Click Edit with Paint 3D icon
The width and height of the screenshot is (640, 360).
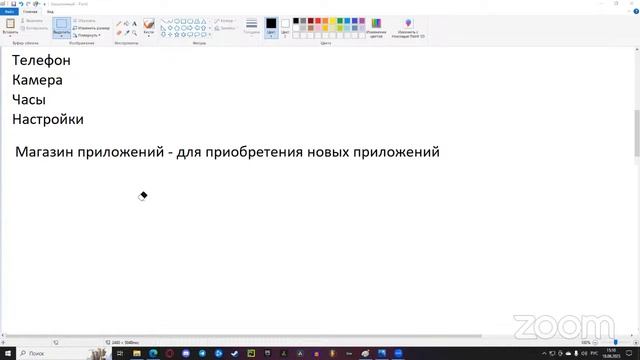click(408, 24)
